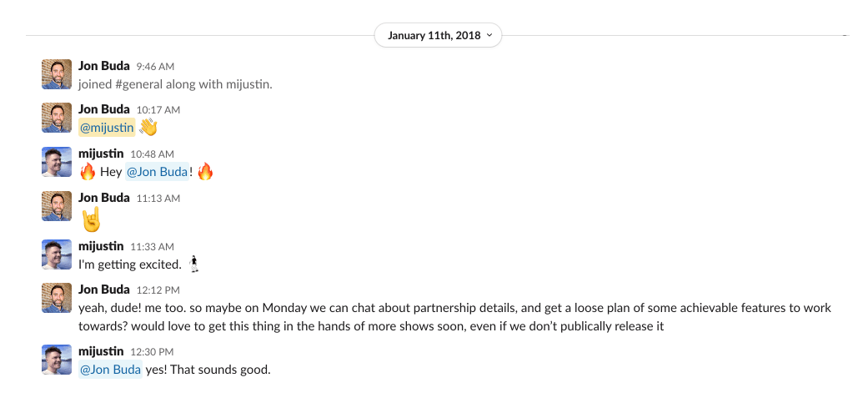This screenshot has width=868, height=413.
Task: Click the fire emoji before Hey
Action: coord(87,172)
